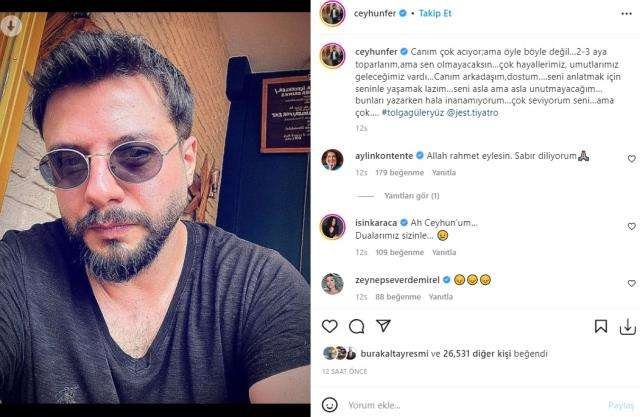The height and width of the screenshot is (417, 640).
Task: Open emoji picker in comment box
Action: [x=330, y=404]
